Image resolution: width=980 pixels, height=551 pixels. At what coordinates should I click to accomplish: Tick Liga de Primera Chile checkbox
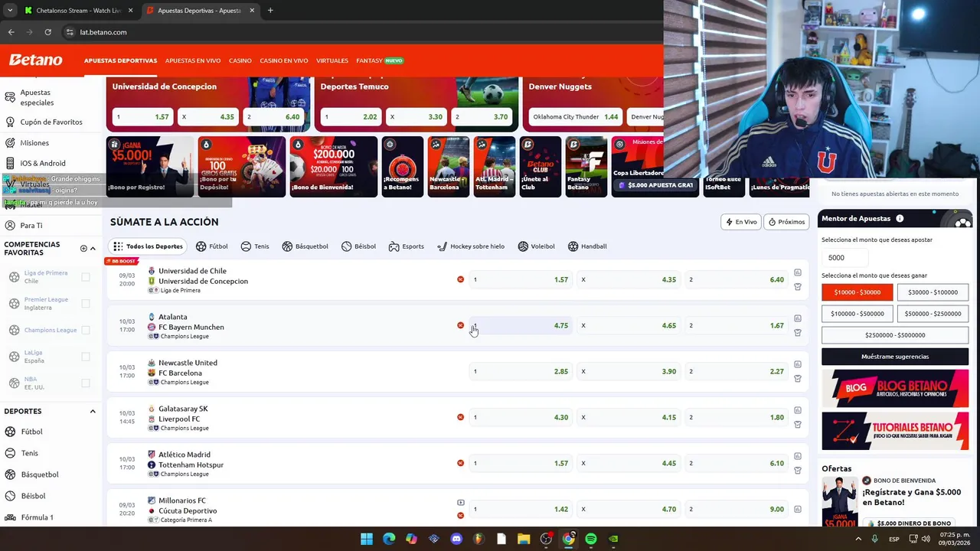point(86,277)
